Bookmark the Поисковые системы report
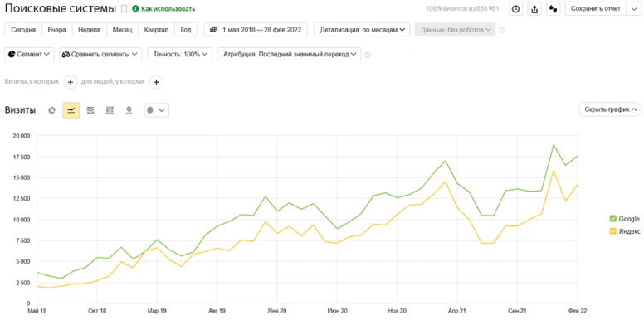 click(124, 9)
